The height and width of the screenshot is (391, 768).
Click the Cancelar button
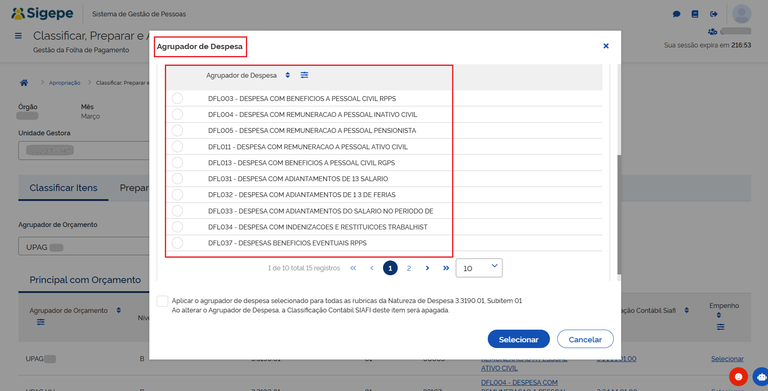(585, 339)
